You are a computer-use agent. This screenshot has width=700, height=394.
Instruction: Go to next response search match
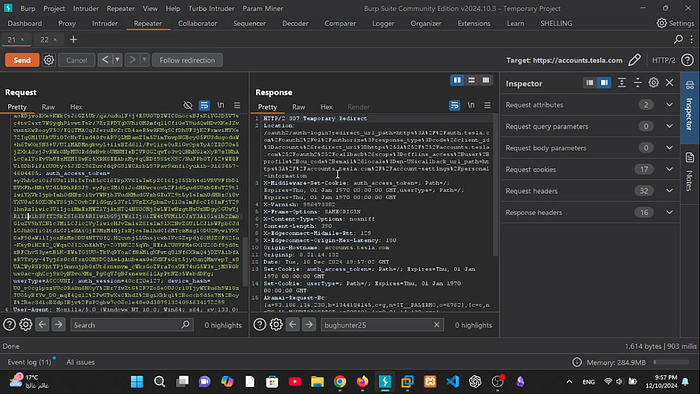click(309, 325)
